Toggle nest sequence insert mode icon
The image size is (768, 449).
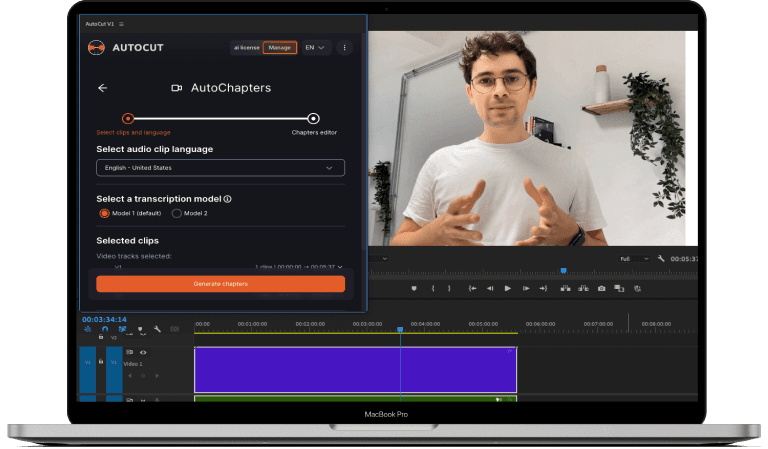tap(88, 330)
